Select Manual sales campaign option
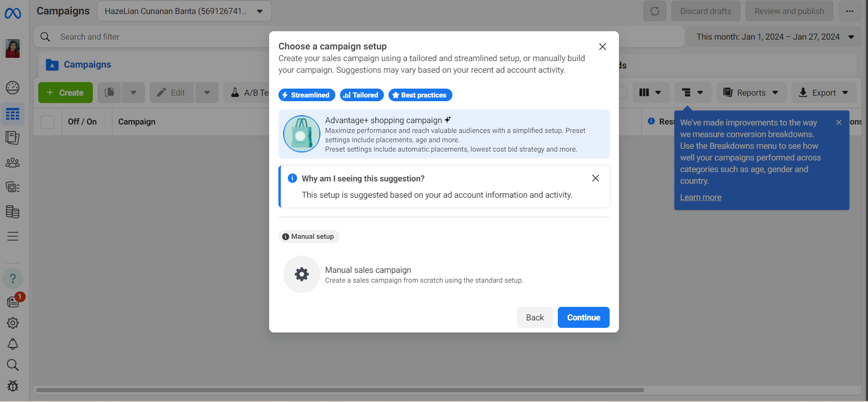This screenshot has width=868, height=402. click(444, 274)
